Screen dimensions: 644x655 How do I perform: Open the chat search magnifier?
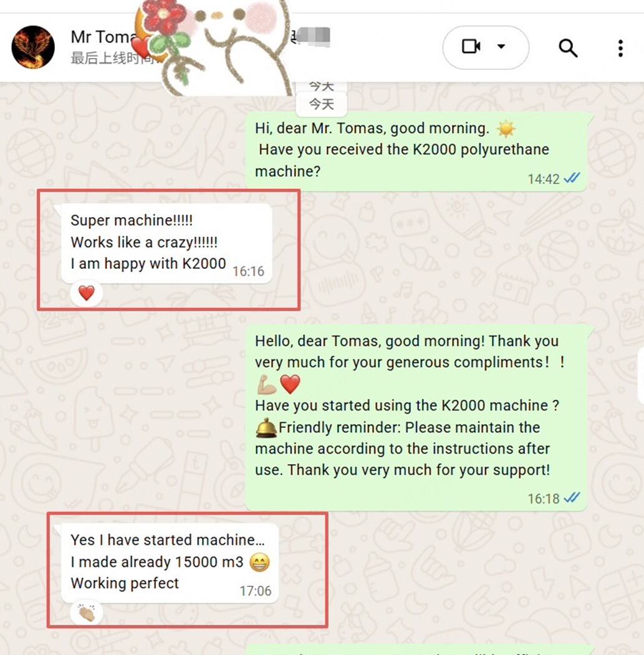(x=567, y=47)
